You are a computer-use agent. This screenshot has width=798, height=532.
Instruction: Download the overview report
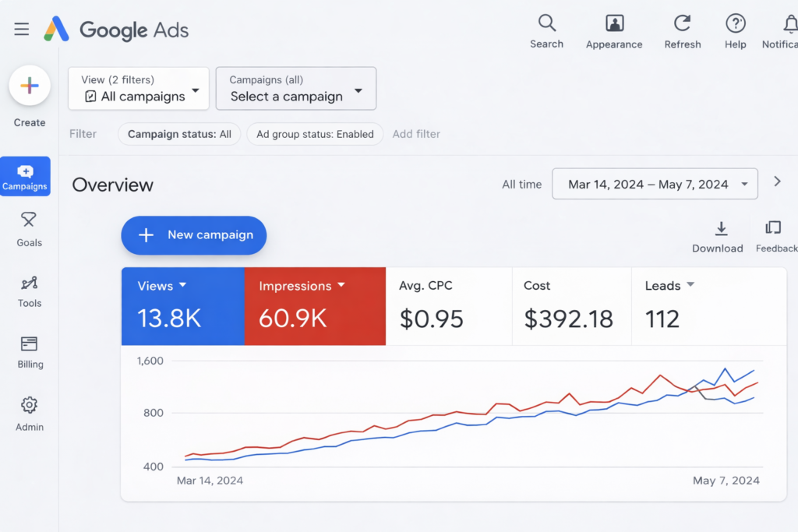pyautogui.click(x=721, y=228)
